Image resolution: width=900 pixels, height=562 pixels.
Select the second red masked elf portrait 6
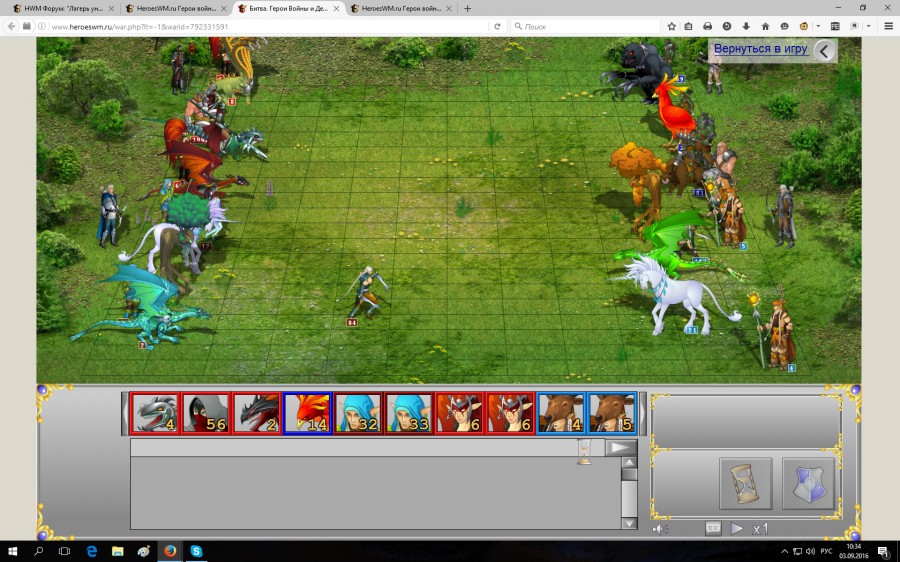click(510, 413)
